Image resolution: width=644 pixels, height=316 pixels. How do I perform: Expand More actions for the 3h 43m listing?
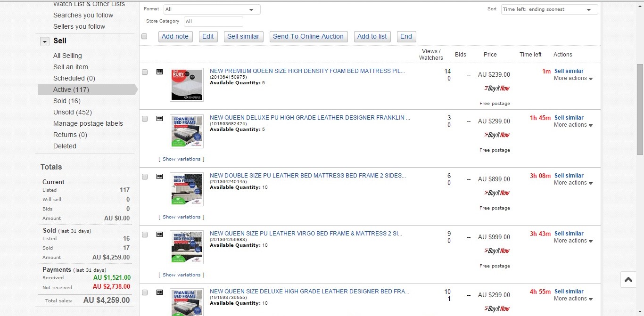[573, 241]
